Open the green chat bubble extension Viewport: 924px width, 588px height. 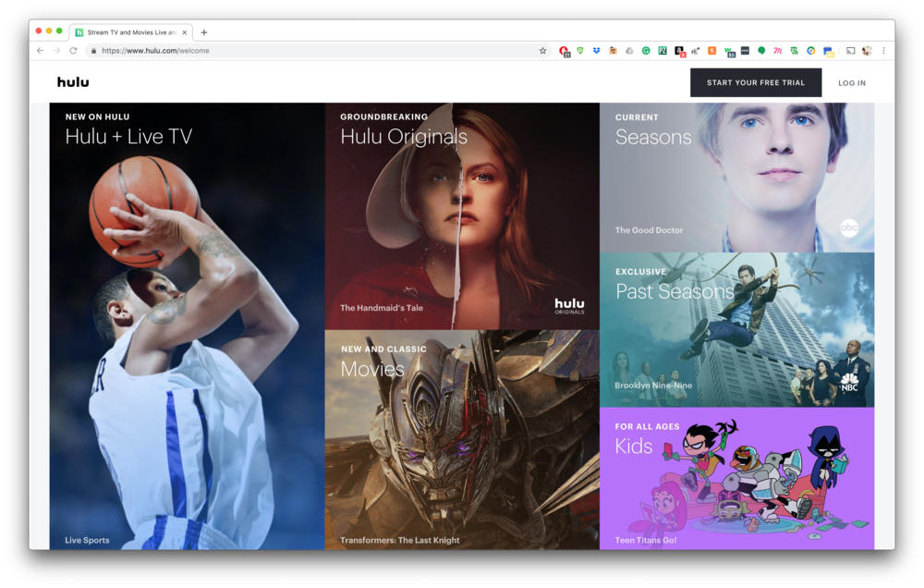pyautogui.click(x=761, y=51)
